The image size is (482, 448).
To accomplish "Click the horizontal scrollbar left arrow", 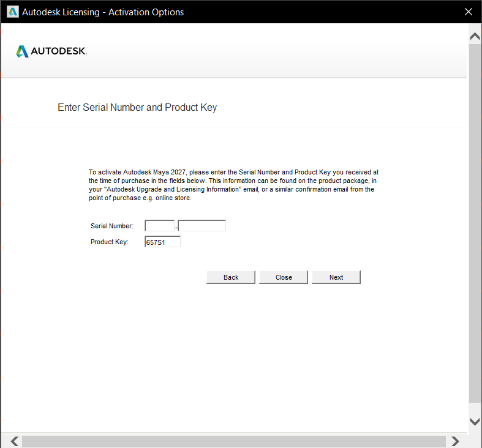I will pyautogui.click(x=15, y=441).
